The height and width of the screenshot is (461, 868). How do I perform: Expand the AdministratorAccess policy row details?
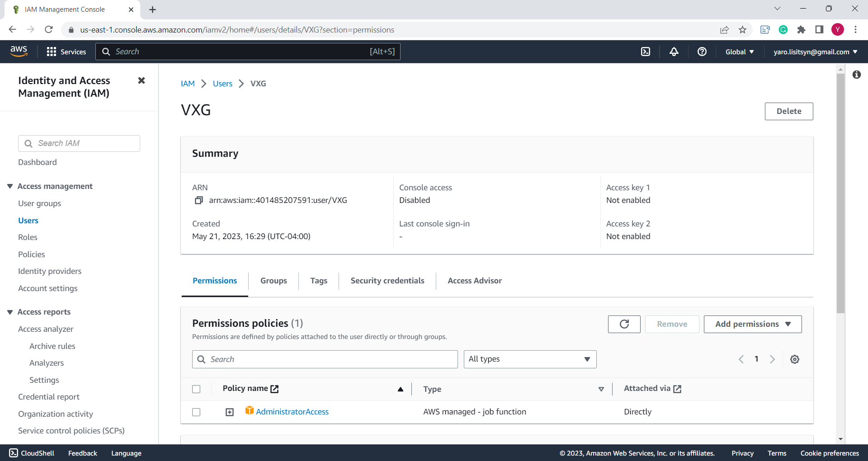coord(230,412)
